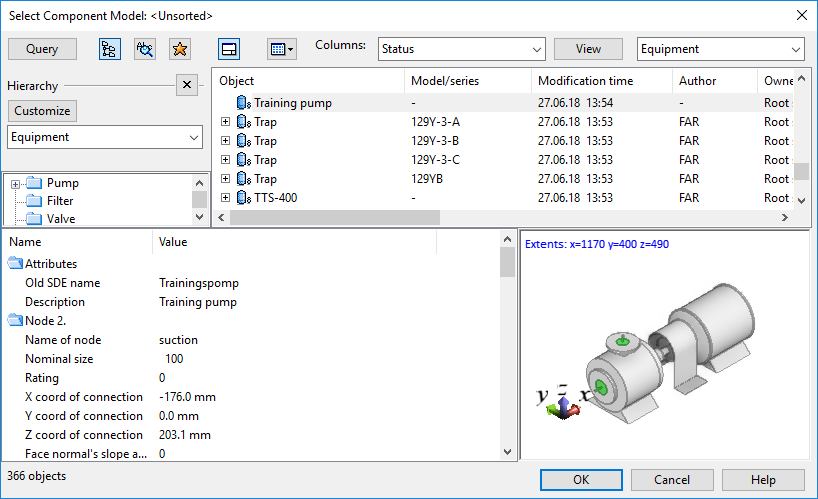Click the object list's left scroll arrow
The width and height of the screenshot is (818, 499).
tap(221, 217)
